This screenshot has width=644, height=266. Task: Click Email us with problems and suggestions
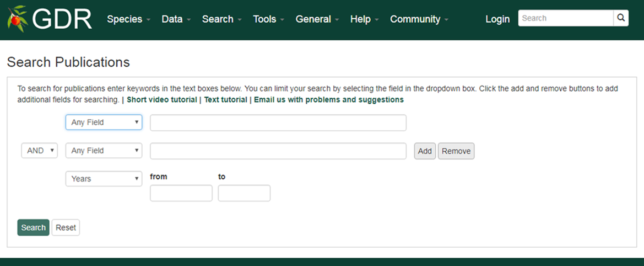coord(328,99)
